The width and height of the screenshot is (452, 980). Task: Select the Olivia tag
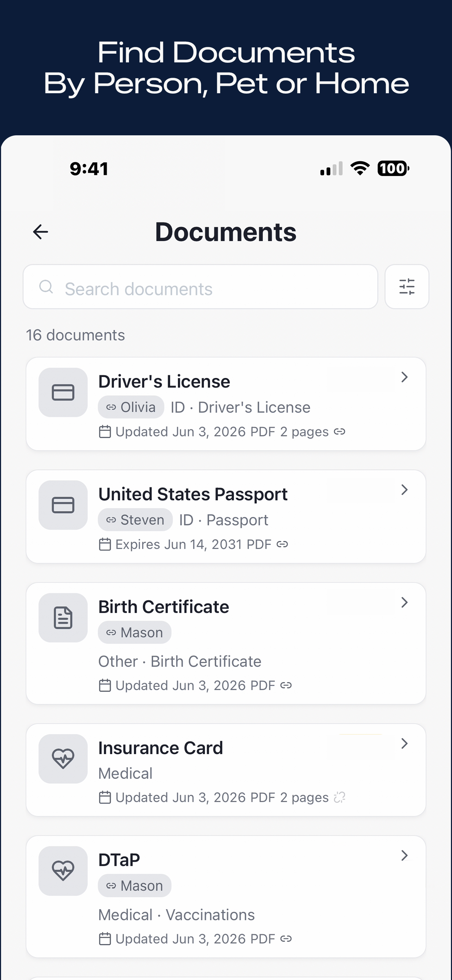coord(131,407)
